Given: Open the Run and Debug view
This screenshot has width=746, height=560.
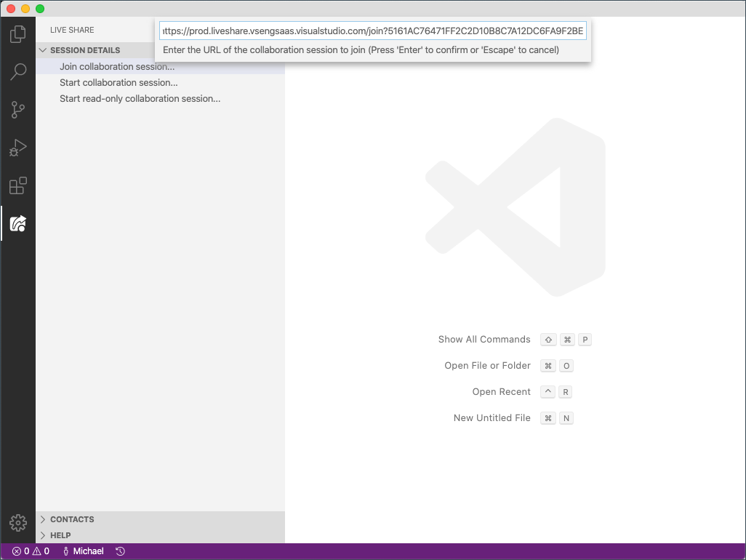Looking at the screenshot, I should tap(18, 148).
